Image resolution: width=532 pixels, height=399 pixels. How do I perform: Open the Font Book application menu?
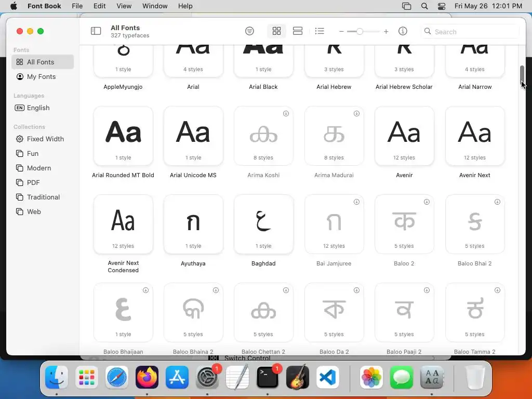click(44, 6)
